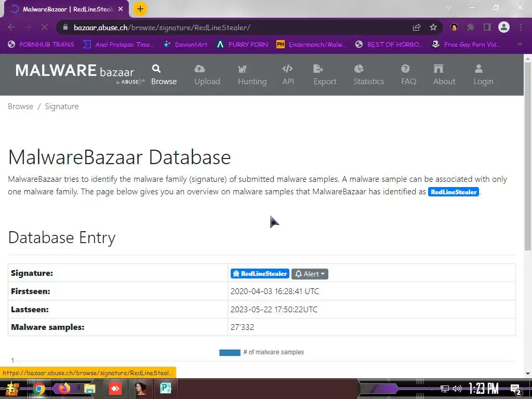
Task: Launch Chrome from the taskbar
Action: click(38, 389)
